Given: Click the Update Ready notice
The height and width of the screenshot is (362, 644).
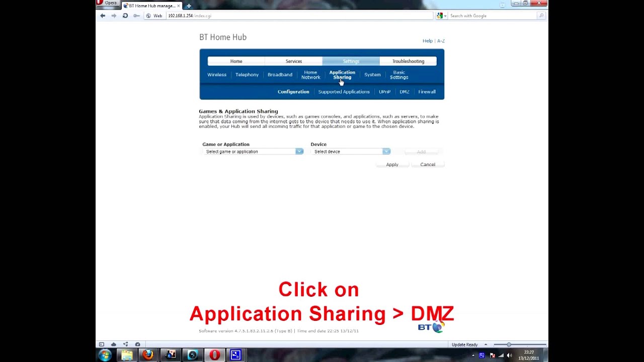Looking at the screenshot, I should click(464, 344).
